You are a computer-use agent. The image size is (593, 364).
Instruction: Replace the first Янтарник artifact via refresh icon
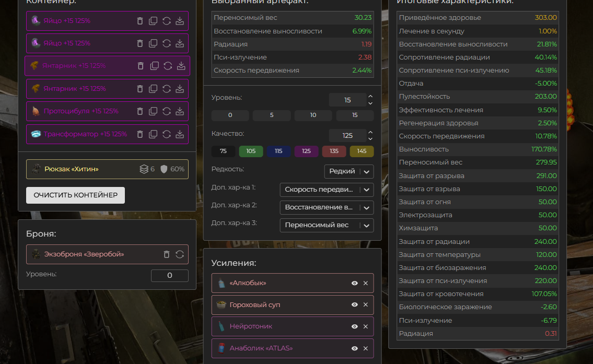[x=168, y=66]
